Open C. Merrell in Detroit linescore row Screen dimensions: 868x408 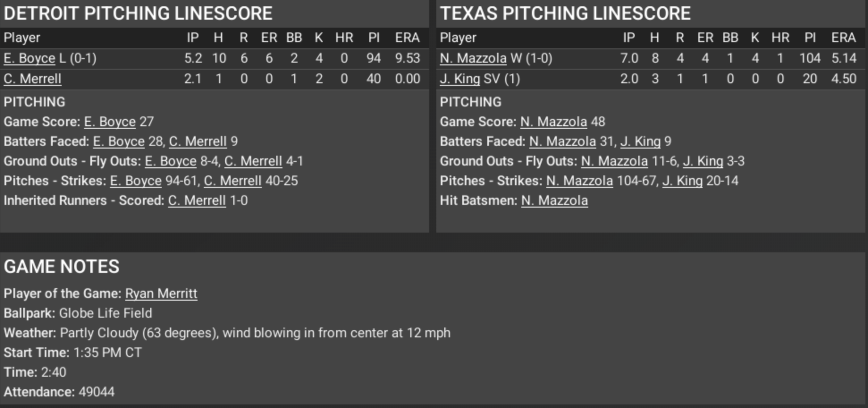pyautogui.click(x=32, y=79)
